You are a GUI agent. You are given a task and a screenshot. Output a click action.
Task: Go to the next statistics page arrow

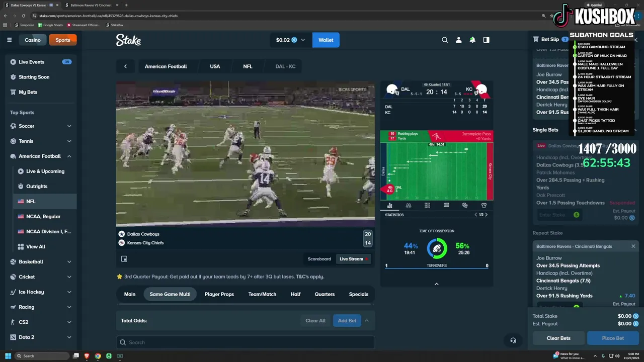pos(486,215)
